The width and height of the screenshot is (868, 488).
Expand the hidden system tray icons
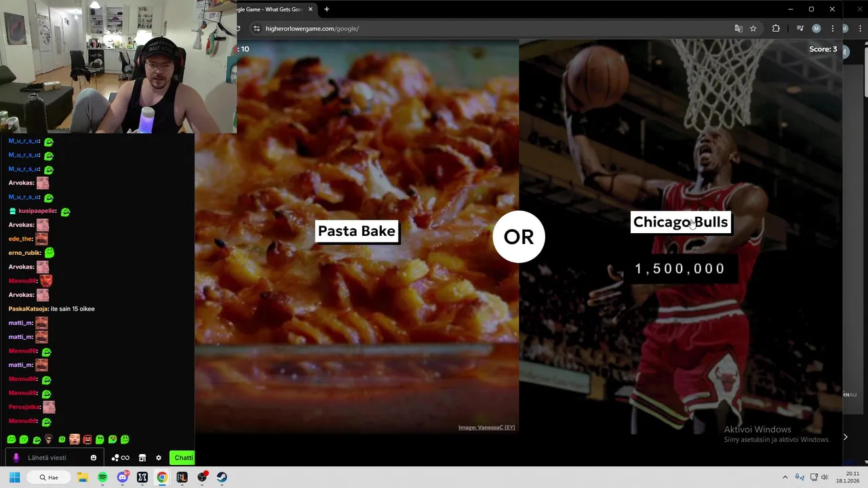[785, 477]
